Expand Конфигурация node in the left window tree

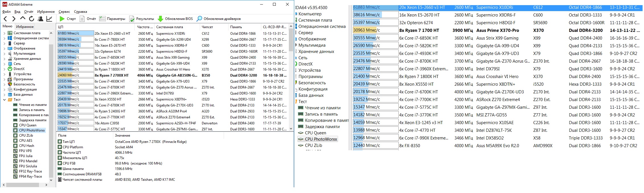[4, 89]
